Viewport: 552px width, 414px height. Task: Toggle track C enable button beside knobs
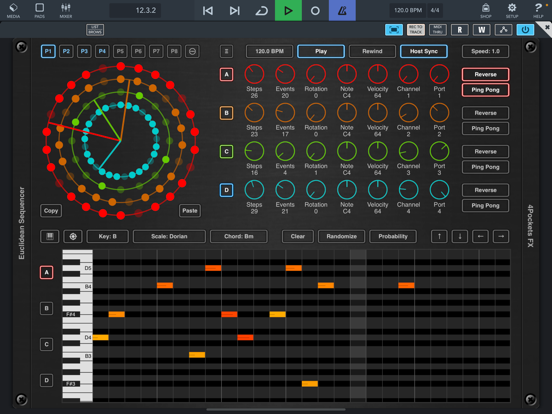226,152
